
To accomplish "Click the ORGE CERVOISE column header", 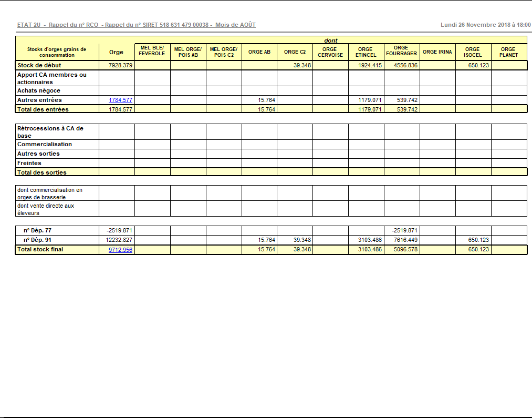I will coord(330,52).
